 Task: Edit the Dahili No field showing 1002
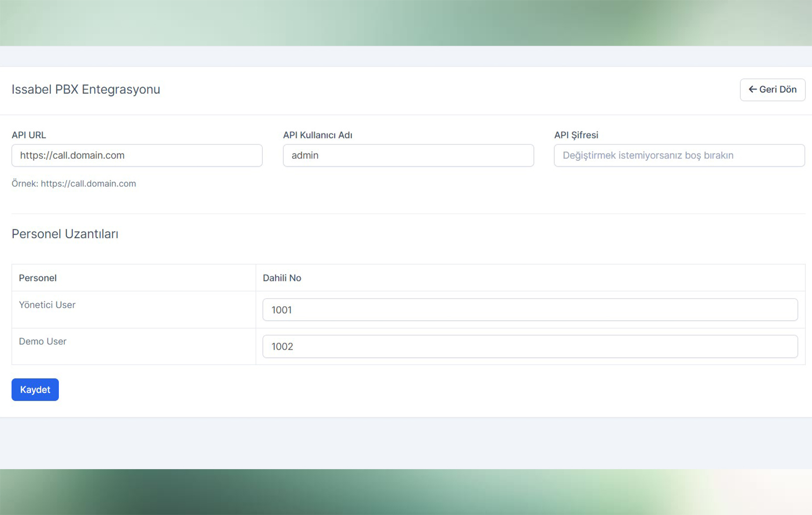click(x=529, y=347)
